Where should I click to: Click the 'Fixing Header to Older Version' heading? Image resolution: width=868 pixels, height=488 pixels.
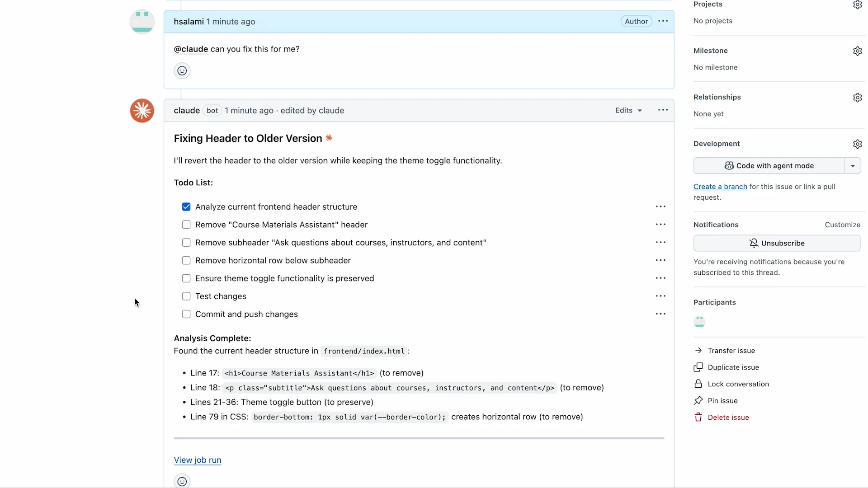pos(248,138)
